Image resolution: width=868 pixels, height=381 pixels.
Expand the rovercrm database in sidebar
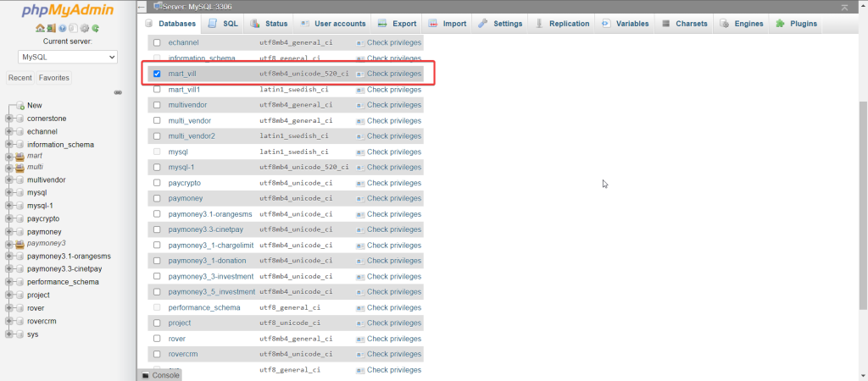click(x=9, y=322)
